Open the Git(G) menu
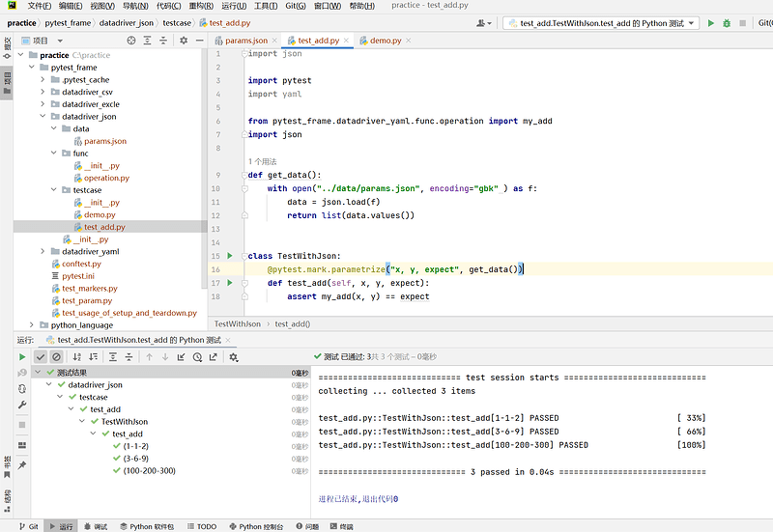The height and width of the screenshot is (532, 773). coord(296,6)
